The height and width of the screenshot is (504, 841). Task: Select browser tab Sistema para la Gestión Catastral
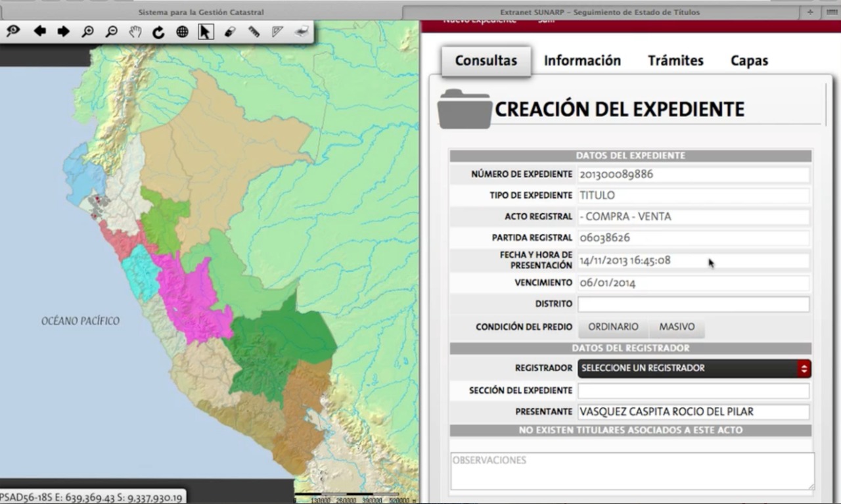coord(201,12)
